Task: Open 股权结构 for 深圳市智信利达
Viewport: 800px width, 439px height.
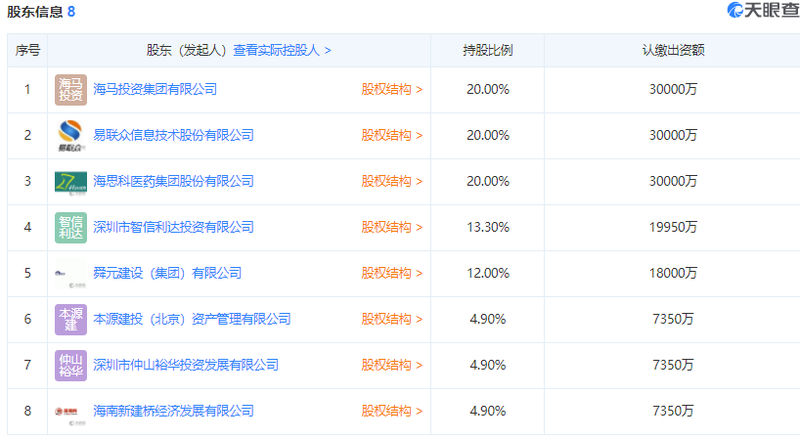Action: coord(392,227)
